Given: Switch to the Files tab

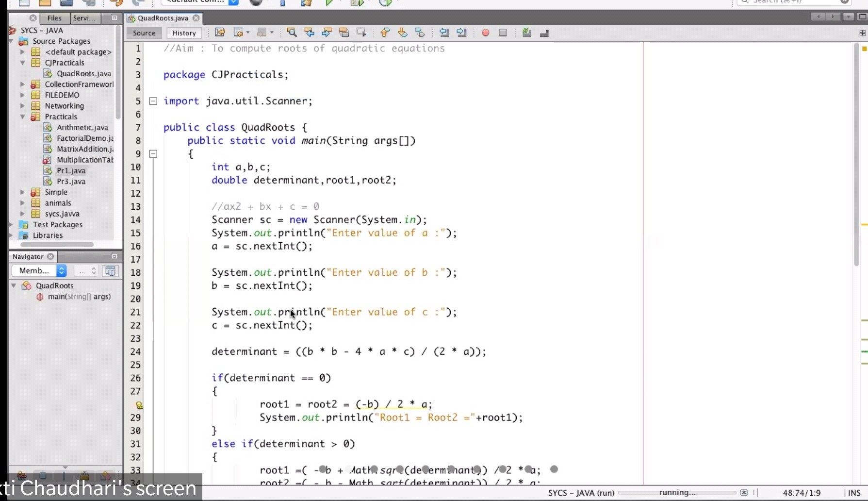Looking at the screenshot, I should click(54, 18).
